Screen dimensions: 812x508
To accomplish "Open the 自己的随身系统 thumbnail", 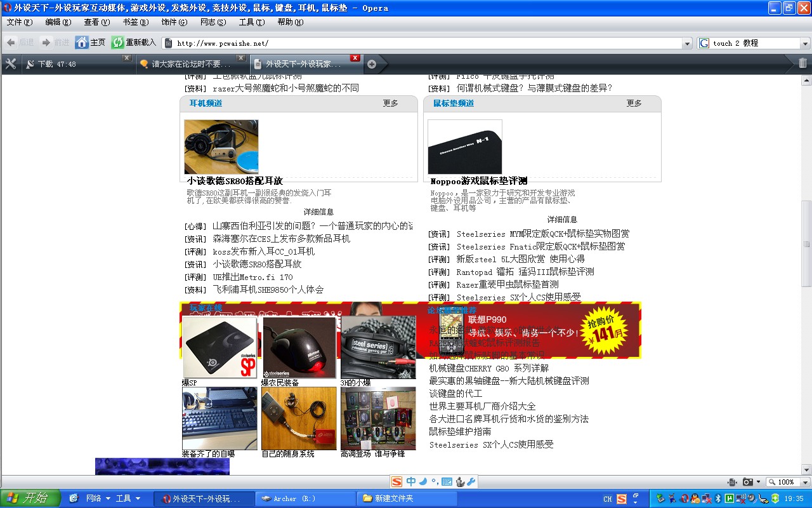I will click(x=299, y=418).
